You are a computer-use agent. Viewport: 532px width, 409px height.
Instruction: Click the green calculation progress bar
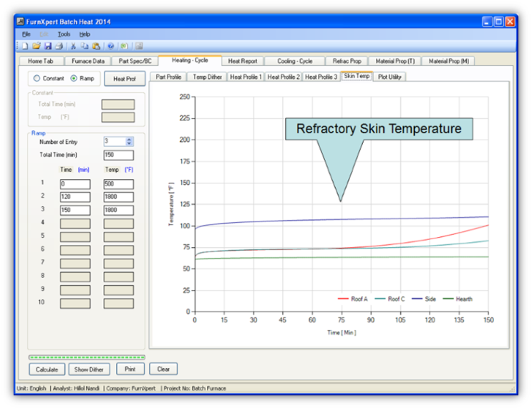tap(87, 357)
